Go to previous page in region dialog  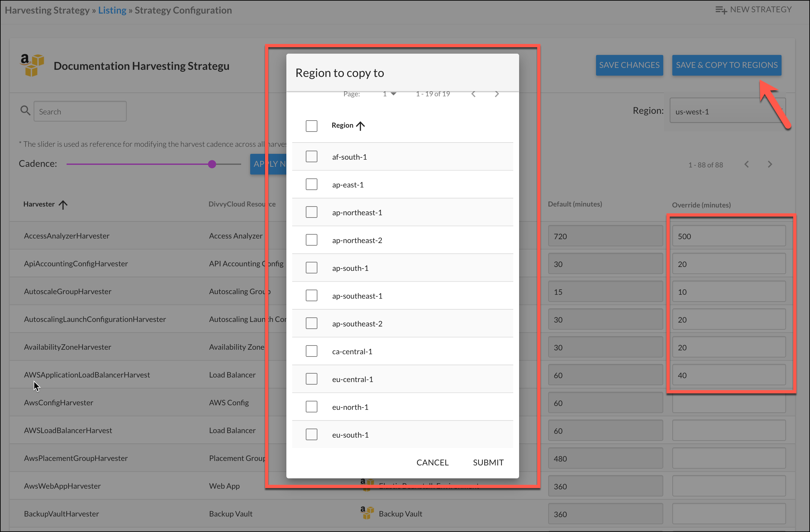click(474, 94)
